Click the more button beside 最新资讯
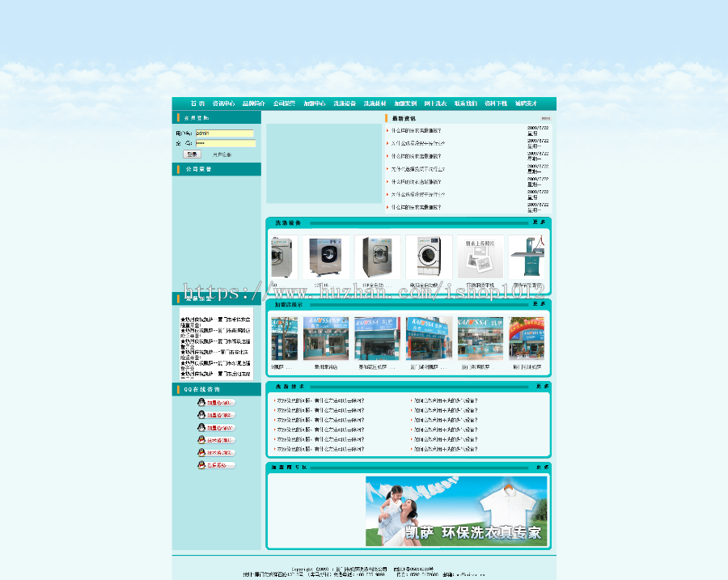 (545, 118)
